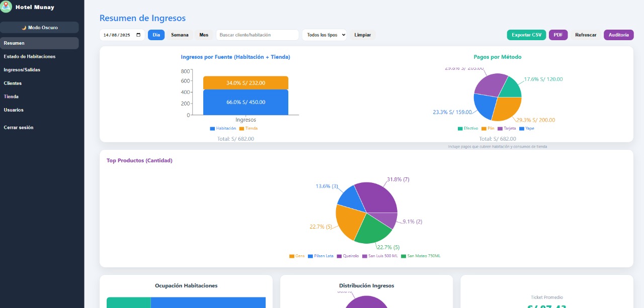
Task: Click the 31.8% (7) pie label
Action: [398, 179]
